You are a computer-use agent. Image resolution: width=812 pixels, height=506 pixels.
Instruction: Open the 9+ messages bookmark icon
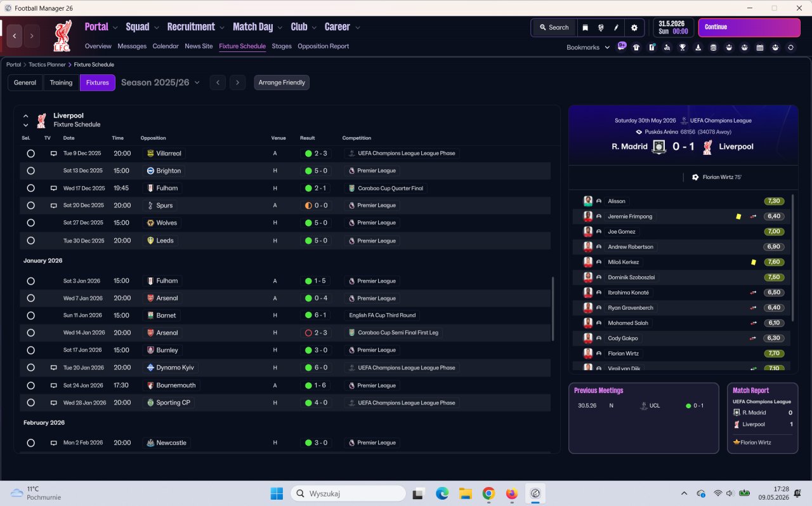click(622, 47)
